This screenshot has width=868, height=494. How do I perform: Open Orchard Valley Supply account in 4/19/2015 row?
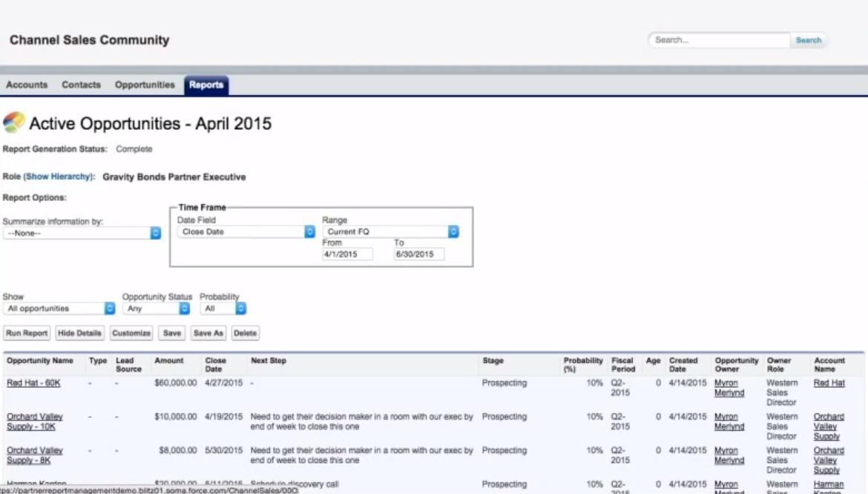click(829, 427)
